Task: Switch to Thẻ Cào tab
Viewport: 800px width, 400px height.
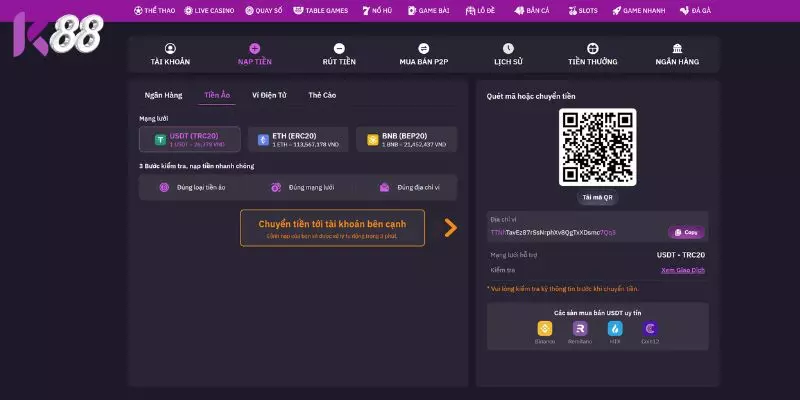Action: coord(322,95)
